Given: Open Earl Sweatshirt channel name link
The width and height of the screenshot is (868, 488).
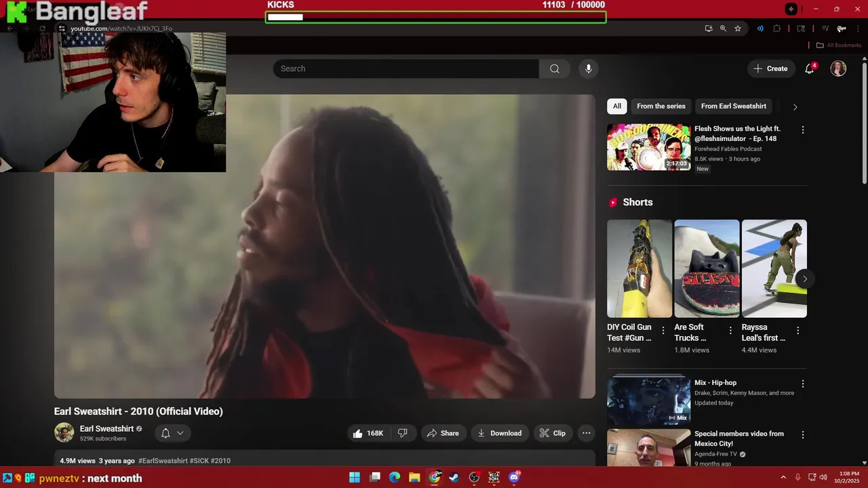Looking at the screenshot, I should pos(106,428).
